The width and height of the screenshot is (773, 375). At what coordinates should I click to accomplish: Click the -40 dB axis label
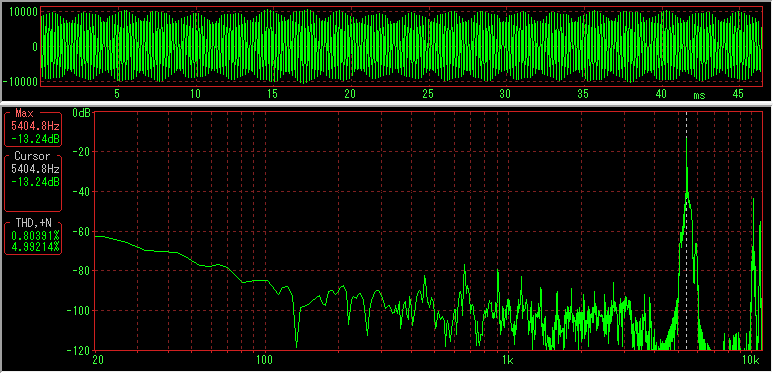(82, 191)
